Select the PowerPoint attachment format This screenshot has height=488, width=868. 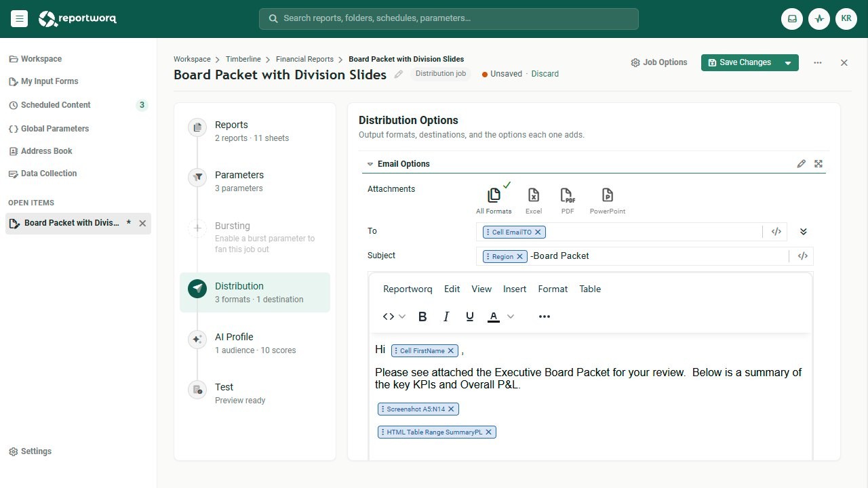(608, 201)
